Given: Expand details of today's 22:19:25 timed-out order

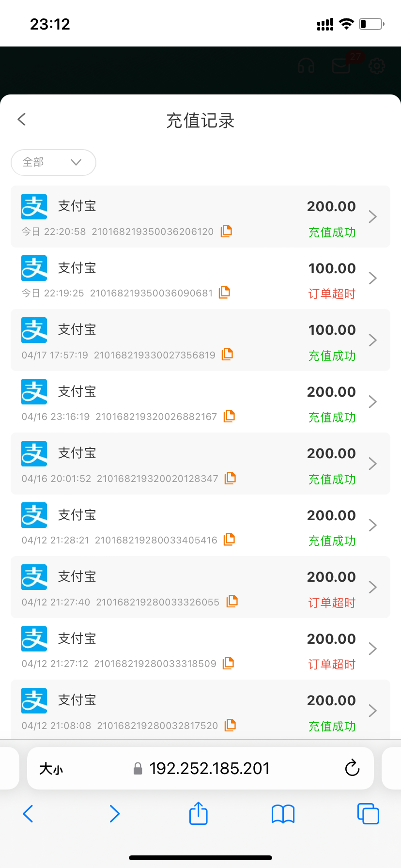Looking at the screenshot, I should coord(372,279).
